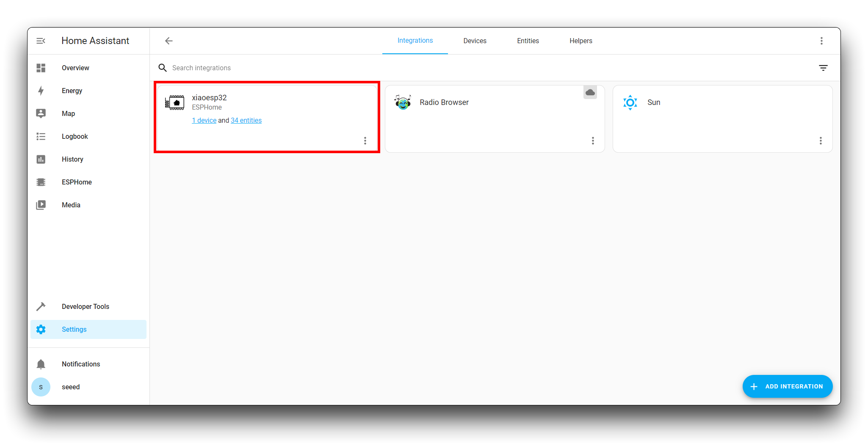868x446 pixels.
Task: Click the Media play icon
Action: click(x=41, y=205)
